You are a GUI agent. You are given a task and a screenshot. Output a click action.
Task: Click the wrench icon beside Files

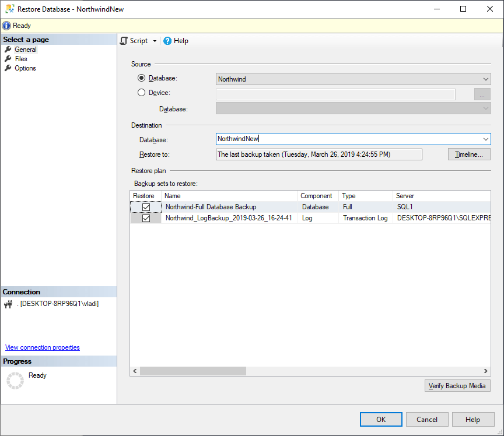point(8,59)
